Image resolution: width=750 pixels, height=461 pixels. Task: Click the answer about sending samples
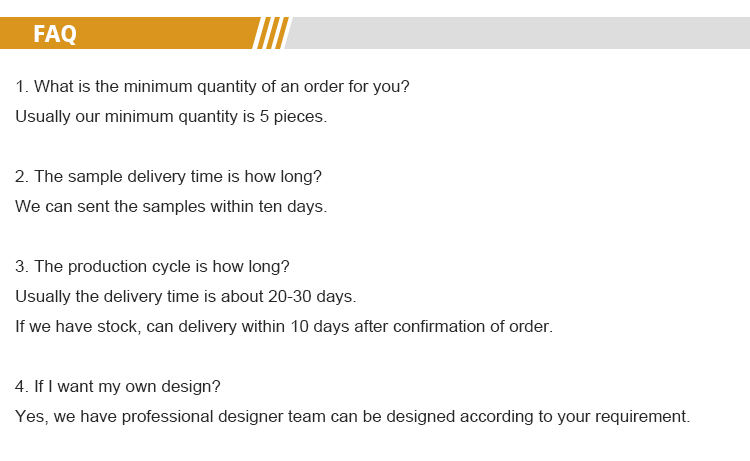coord(171,207)
